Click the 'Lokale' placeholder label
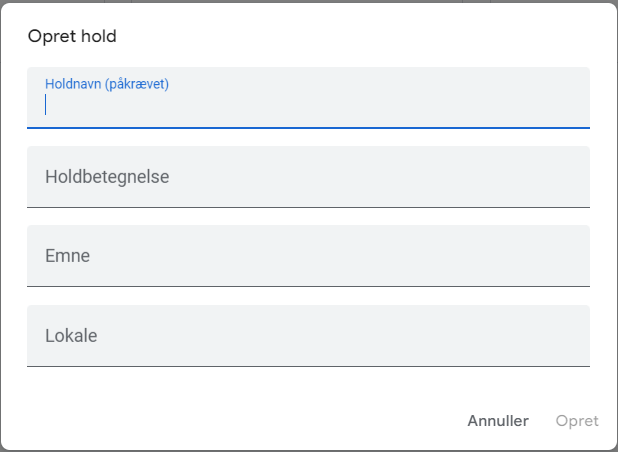This screenshot has height=452, width=618. click(x=71, y=336)
